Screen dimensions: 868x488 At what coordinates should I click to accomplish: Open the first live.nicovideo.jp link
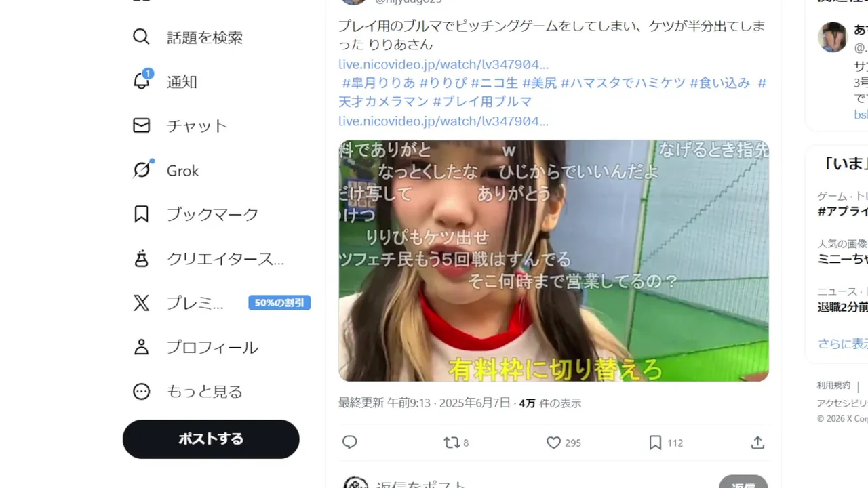point(443,64)
